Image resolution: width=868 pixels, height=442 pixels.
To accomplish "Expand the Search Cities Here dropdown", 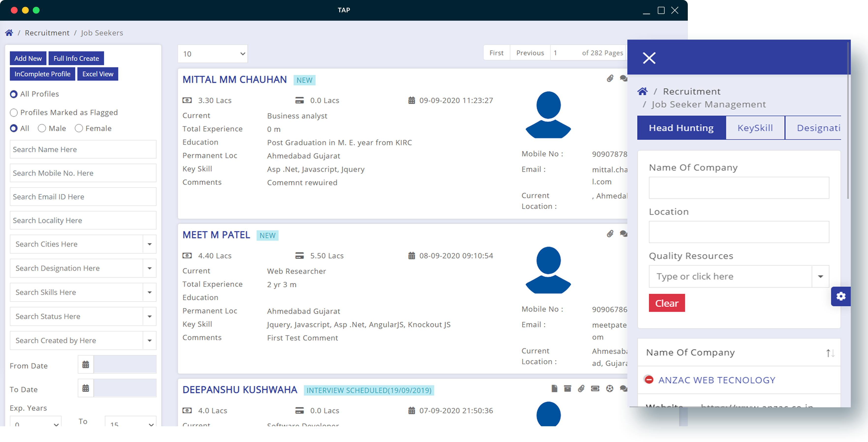I will (149, 244).
